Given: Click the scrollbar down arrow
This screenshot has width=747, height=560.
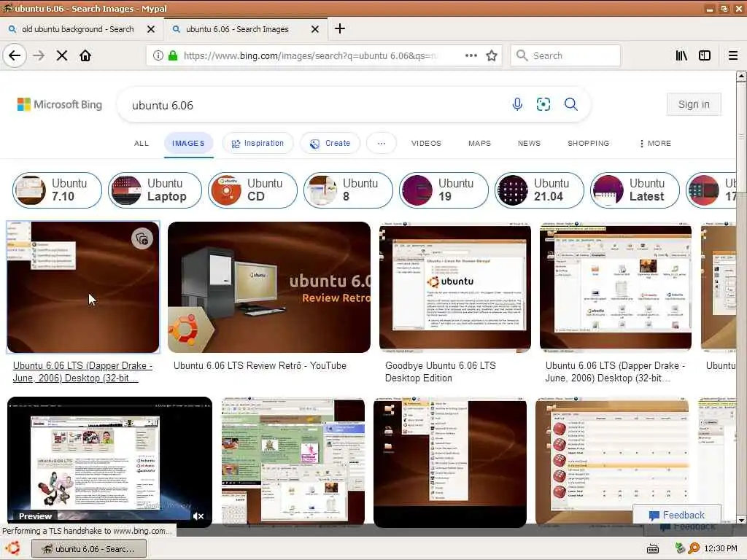Looking at the screenshot, I should tap(741, 520).
